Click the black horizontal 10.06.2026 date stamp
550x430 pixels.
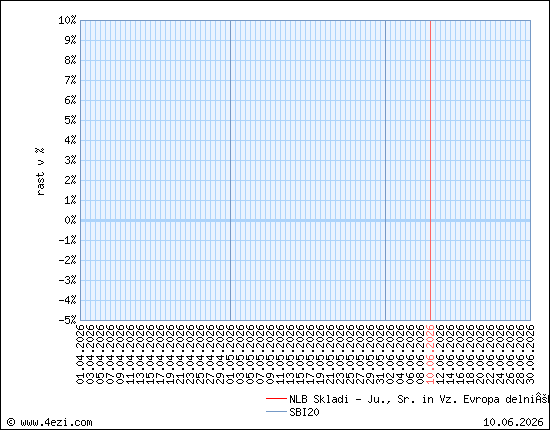(513, 422)
